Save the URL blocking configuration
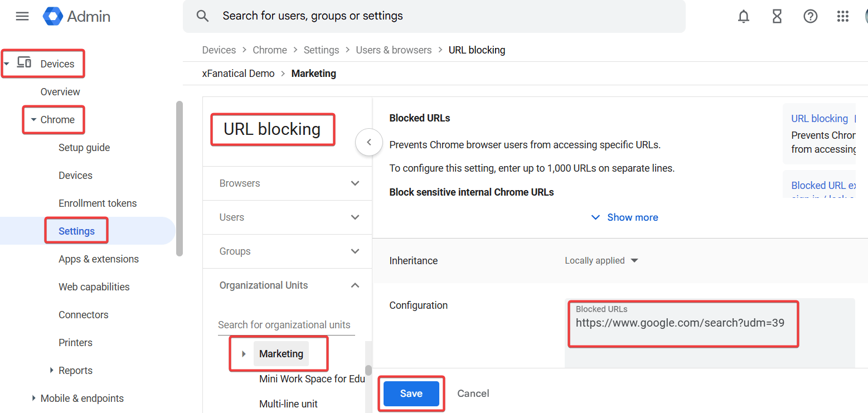Image resolution: width=868 pixels, height=413 pixels. [x=411, y=393]
